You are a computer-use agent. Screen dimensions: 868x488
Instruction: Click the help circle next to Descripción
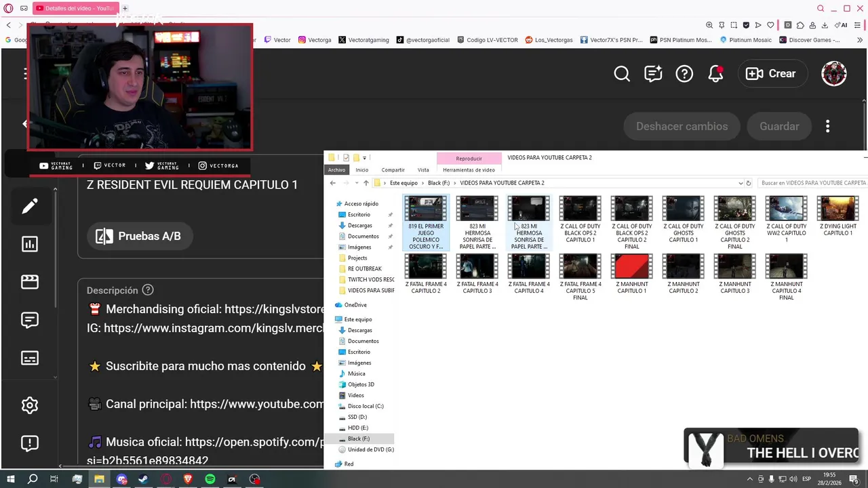148,290
